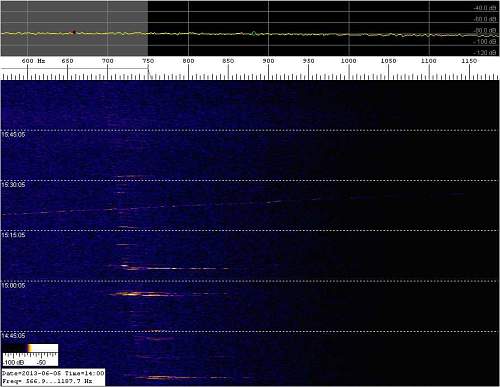Click the 15:30:05 waterfall timestamp
This screenshot has height=387, width=500.
(x=13, y=185)
